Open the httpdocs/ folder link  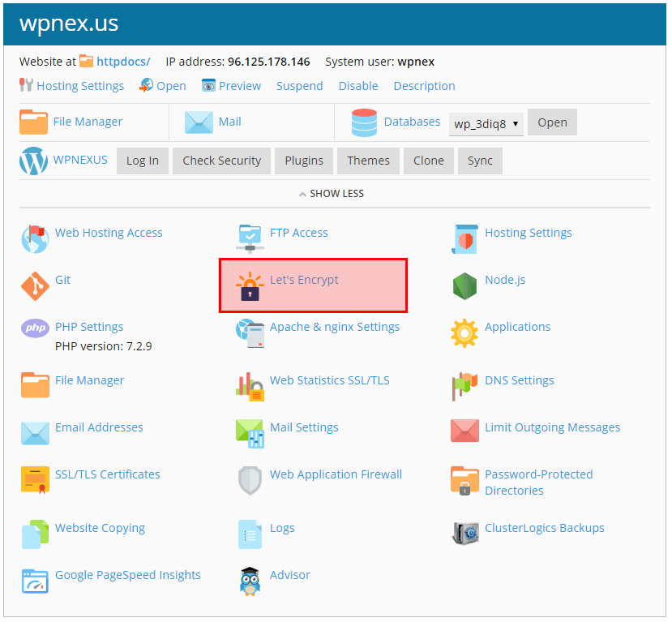pyautogui.click(x=123, y=62)
